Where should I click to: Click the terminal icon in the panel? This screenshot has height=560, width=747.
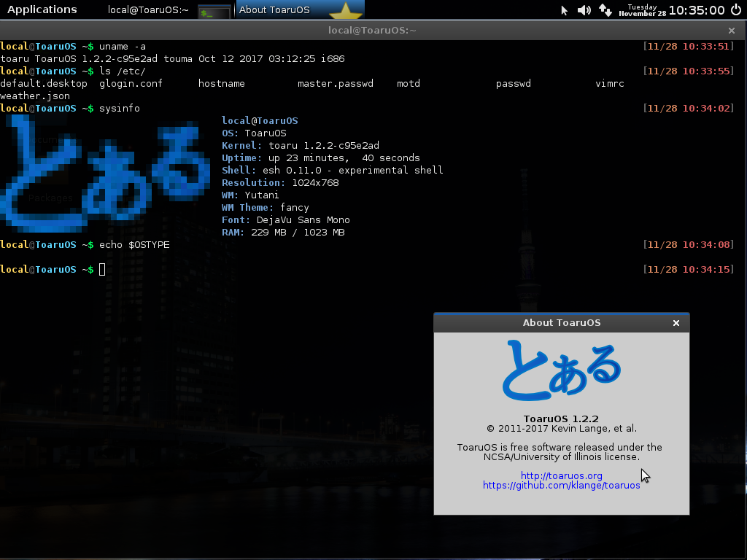(214, 12)
